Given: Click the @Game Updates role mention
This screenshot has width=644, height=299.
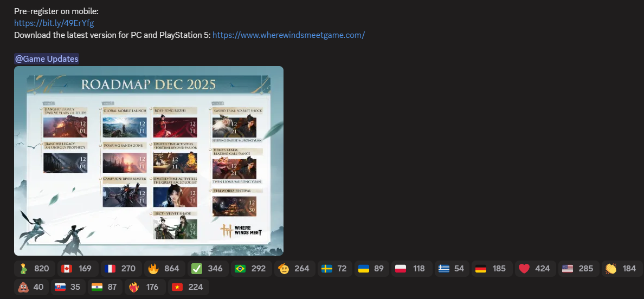Looking at the screenshot, I should [x=47, y=59].
